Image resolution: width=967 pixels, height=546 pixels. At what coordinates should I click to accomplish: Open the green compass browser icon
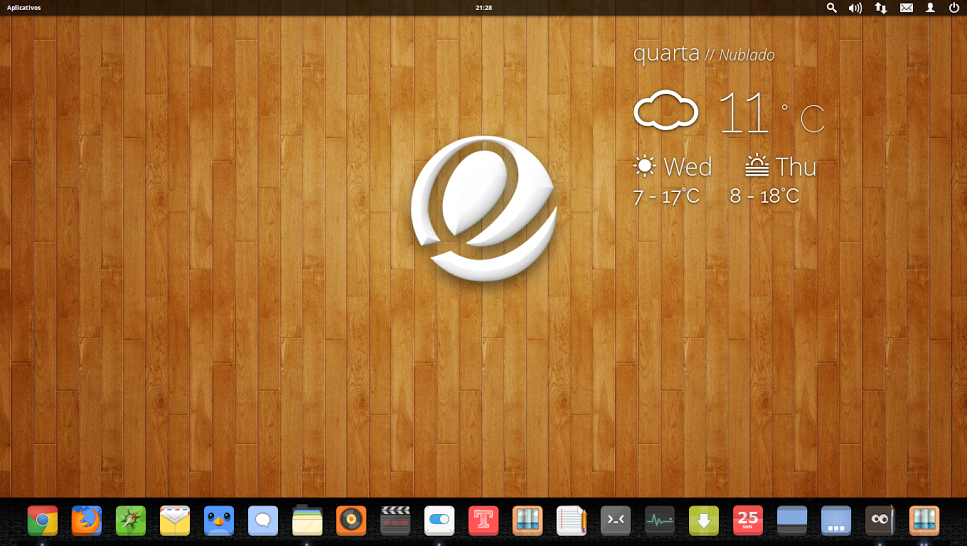pyautogui.click(x=131, y=520)
